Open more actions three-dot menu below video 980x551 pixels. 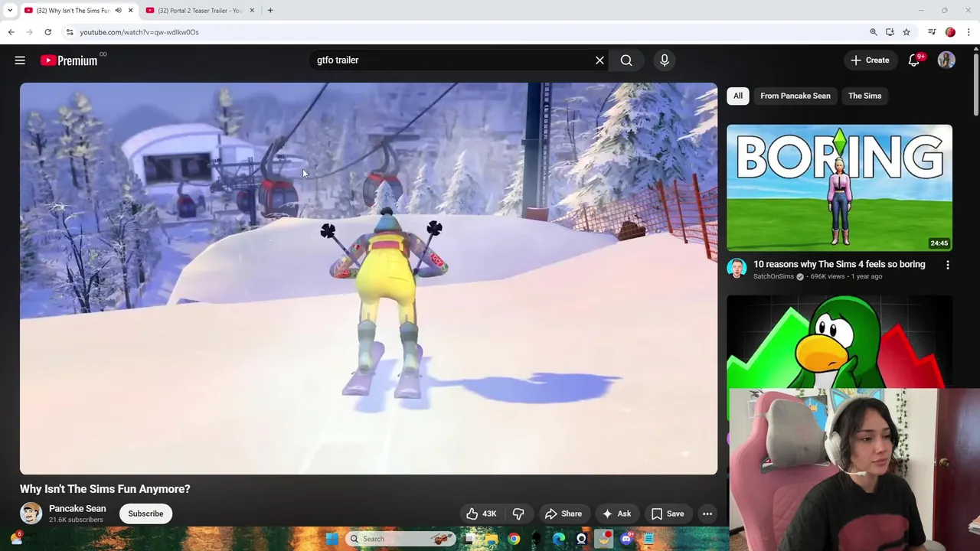707,514
